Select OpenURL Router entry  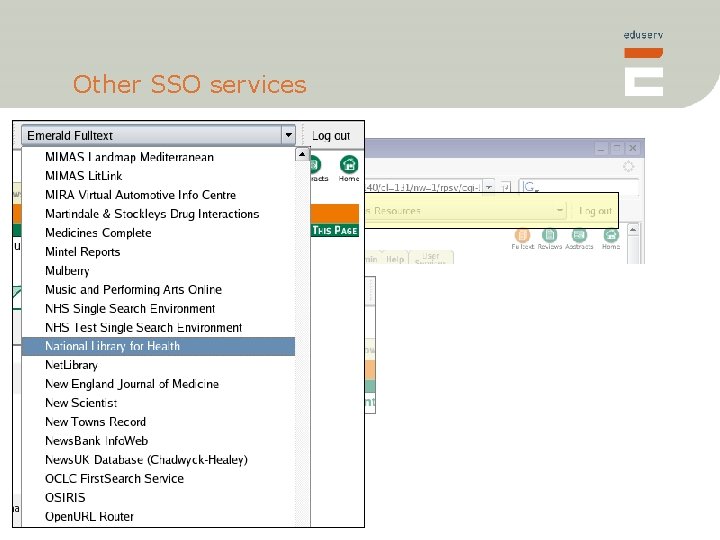click(89, 517)
